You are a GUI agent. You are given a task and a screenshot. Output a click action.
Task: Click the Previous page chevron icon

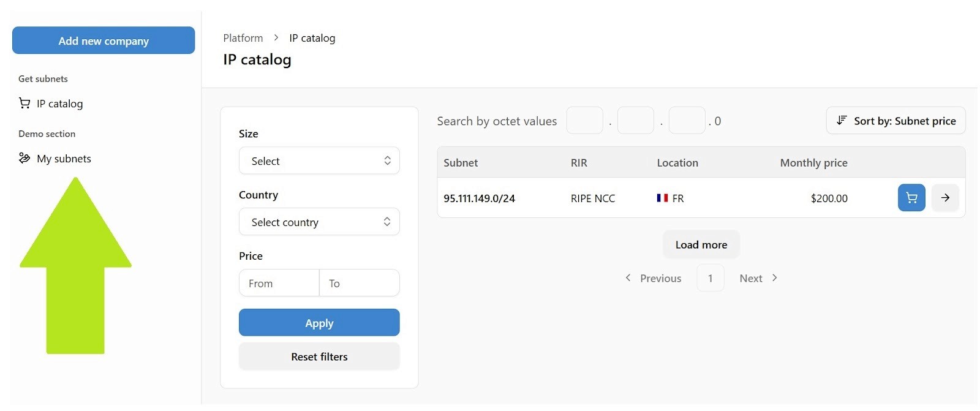628,278
